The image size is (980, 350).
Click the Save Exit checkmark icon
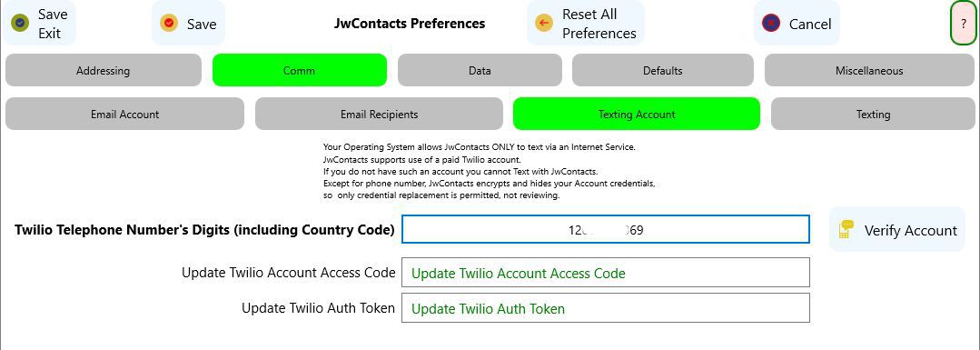click(20, 23)
